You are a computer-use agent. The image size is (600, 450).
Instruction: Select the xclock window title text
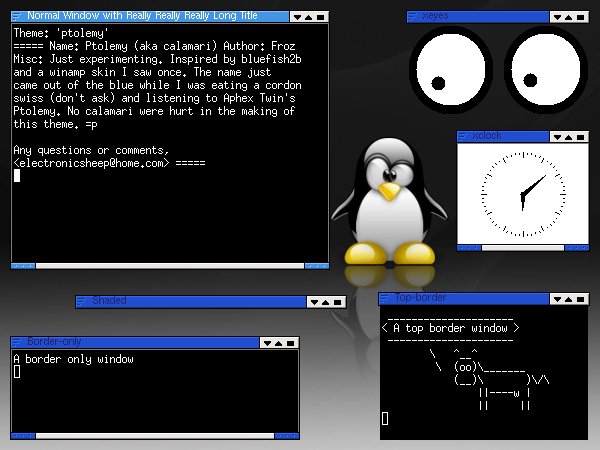pos(487,136)
